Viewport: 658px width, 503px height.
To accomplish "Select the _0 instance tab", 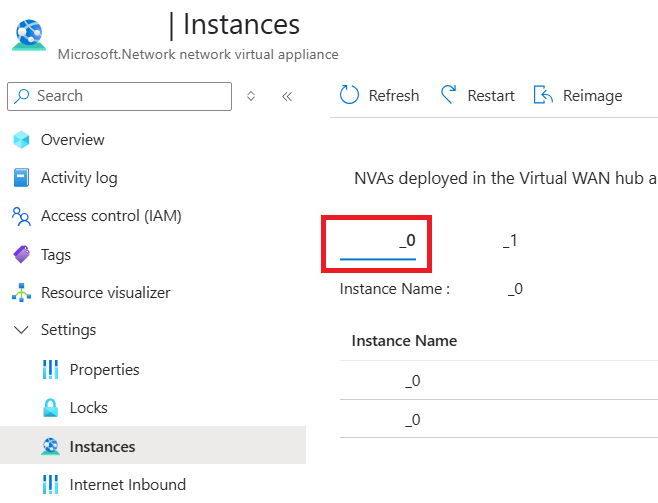I will point(378,243).
